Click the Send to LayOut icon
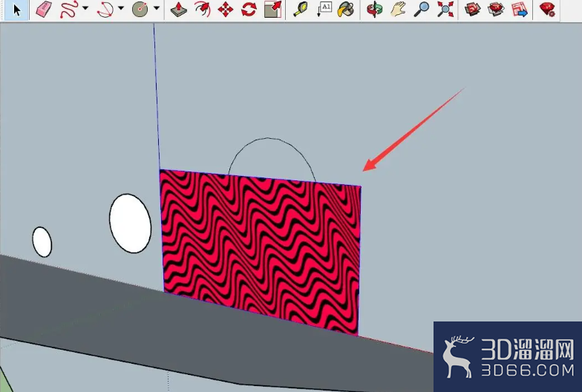Viewport: 582px width, 392px height. coord(520,9)
